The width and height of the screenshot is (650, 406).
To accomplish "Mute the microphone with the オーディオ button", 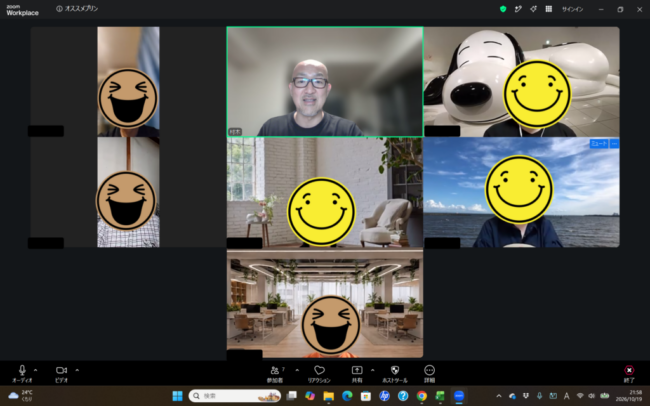I will pos(22,374).
